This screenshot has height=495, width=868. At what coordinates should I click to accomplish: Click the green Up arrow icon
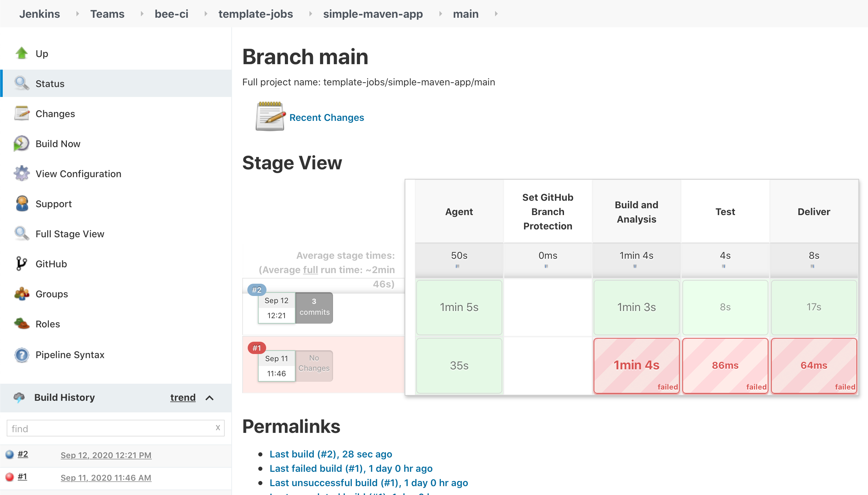click(21, 53)
